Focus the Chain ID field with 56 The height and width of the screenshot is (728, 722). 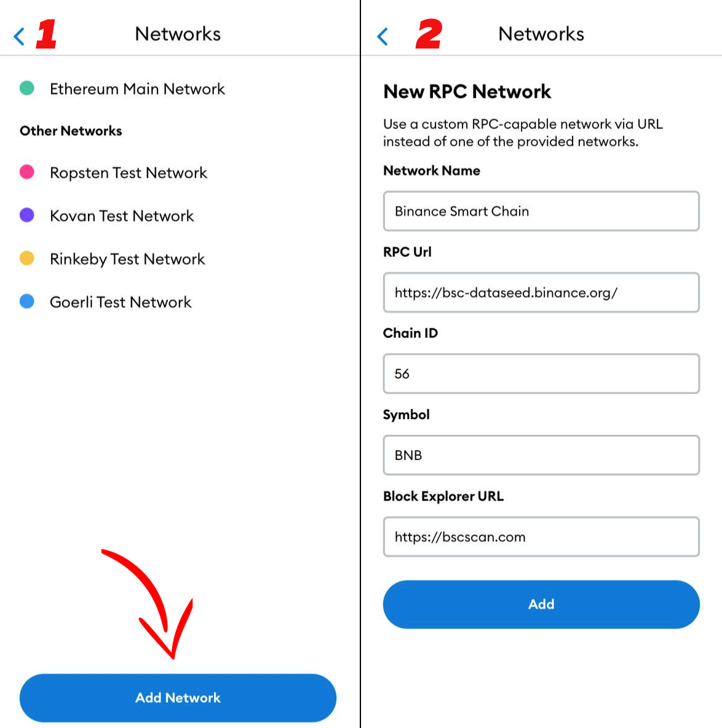tap(541, 374)
